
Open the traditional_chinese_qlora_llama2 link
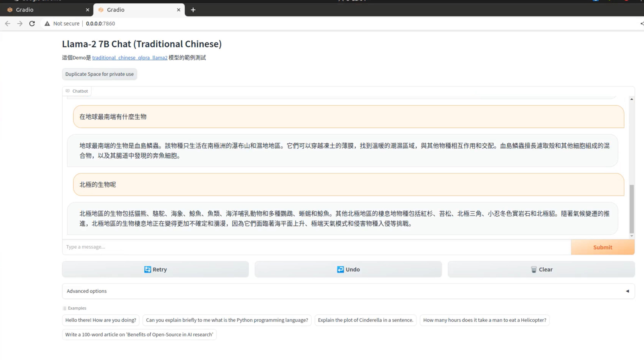click(x=130, y=58)
